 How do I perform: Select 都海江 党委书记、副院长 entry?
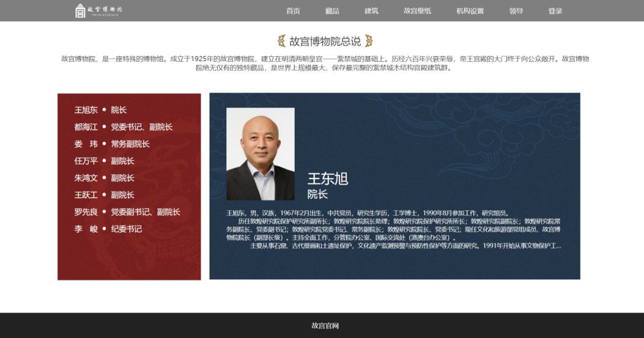pyautogui.click(x=123, y=127)
